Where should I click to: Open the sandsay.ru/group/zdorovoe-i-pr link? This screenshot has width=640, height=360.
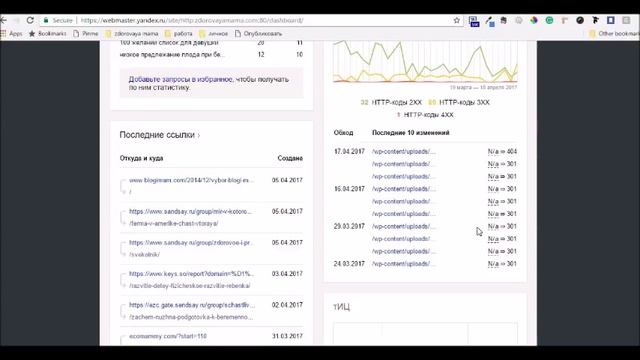click(191, 242)
